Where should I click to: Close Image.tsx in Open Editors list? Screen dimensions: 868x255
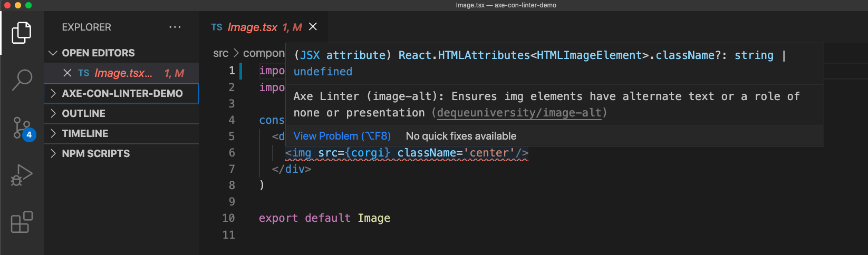tap(67, 73)
